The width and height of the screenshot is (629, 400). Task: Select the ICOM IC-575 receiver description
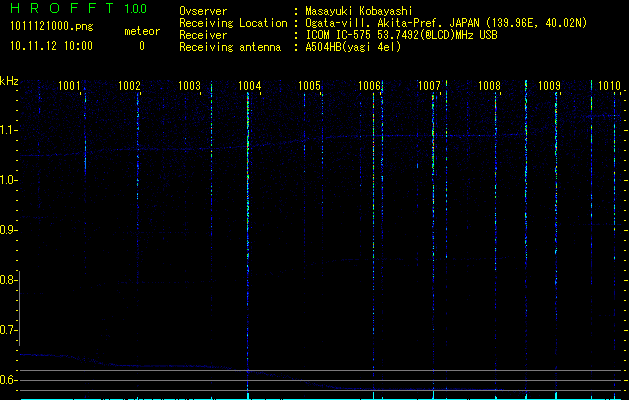click(x=401, y=35)
